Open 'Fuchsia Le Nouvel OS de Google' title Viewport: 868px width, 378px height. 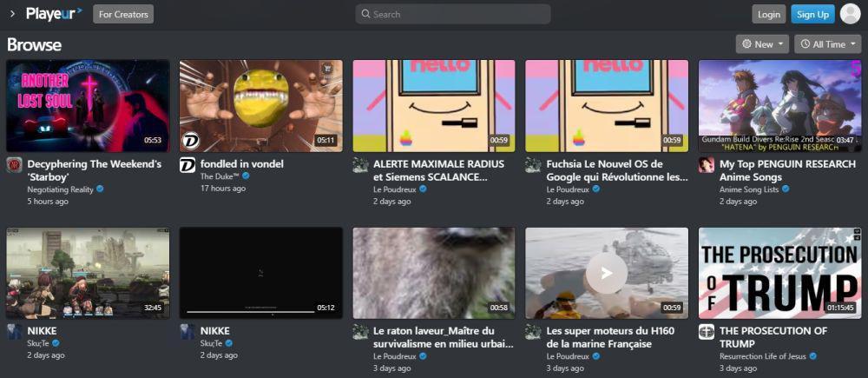(x=616, y=170)
